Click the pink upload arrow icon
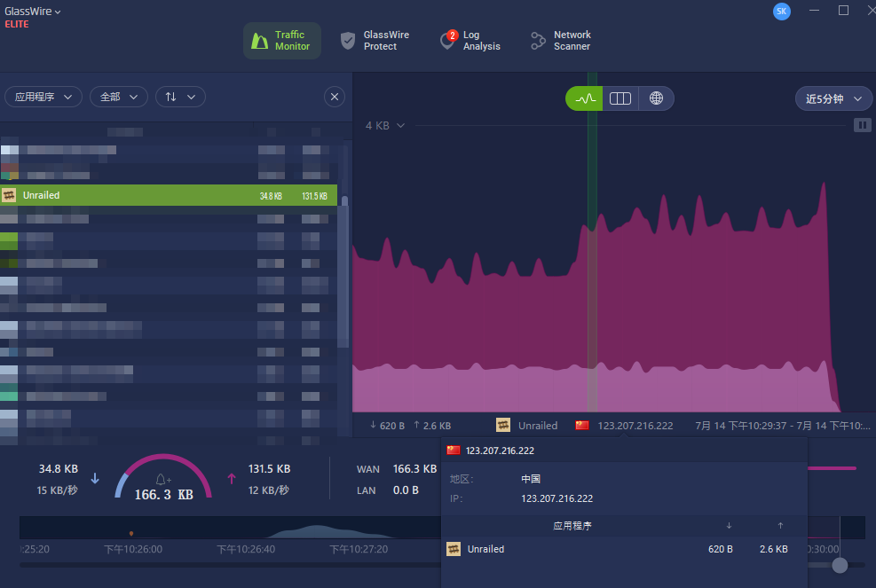The height and width of the screenshot is (588, 876). [232, 479]
